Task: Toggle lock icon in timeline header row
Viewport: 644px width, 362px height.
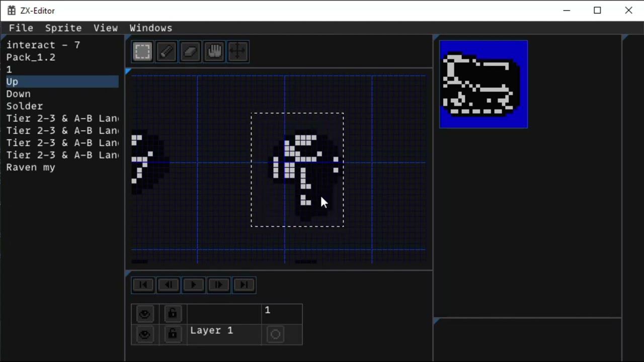Action: point(173,314)
